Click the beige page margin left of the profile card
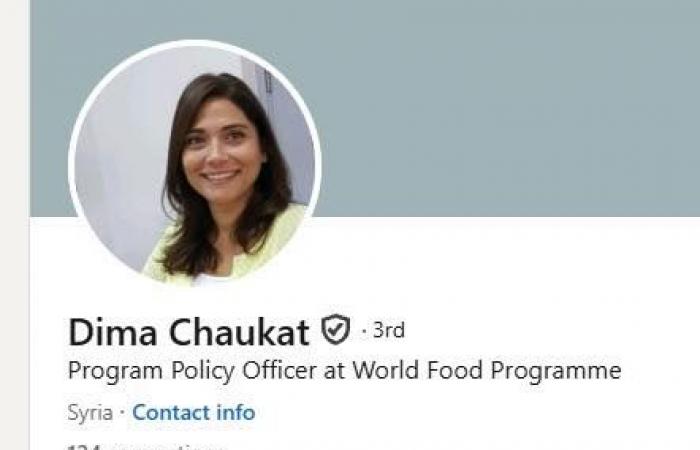 [14, 225]
